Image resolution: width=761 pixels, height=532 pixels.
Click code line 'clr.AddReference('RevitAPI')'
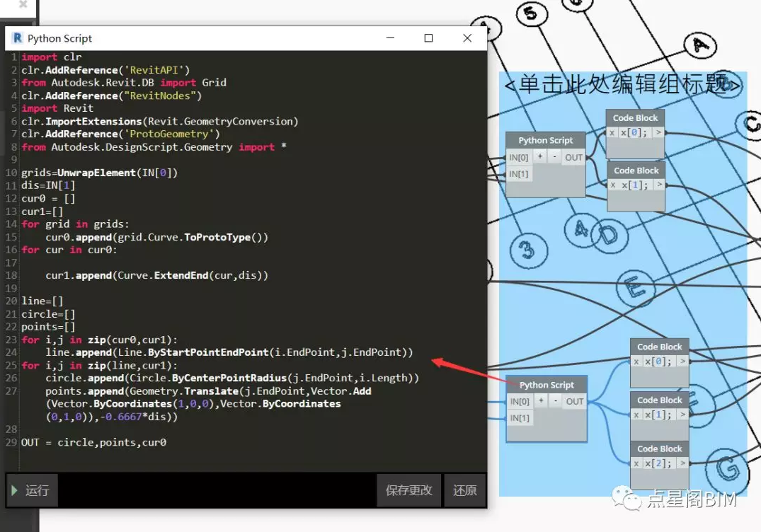(105, 70)
